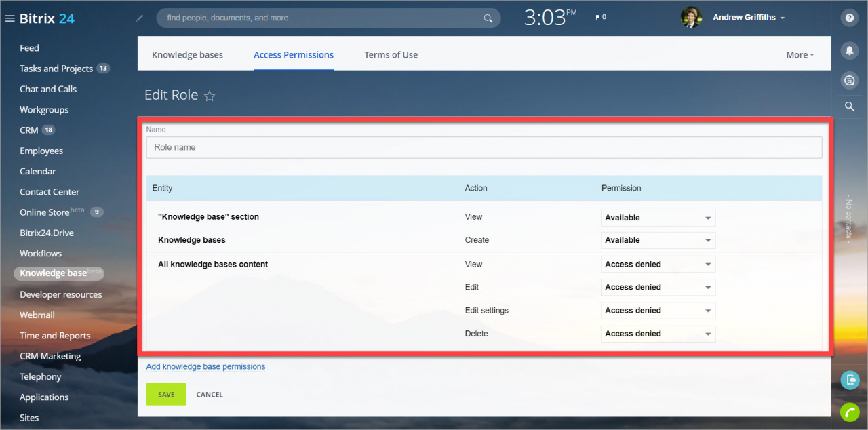
Task: Click "All knowledge bases content" entity label
Action: tap(213, 265)
